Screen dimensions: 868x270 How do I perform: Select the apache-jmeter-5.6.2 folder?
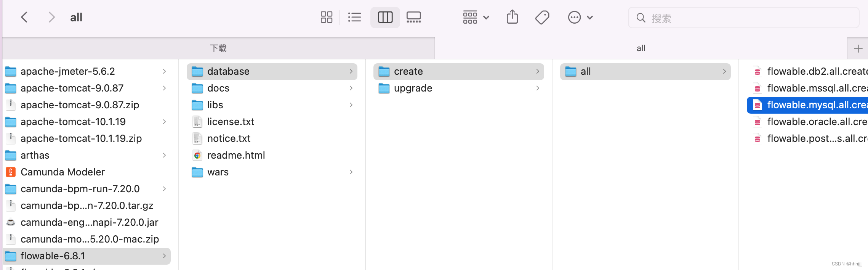click(87, 71)
